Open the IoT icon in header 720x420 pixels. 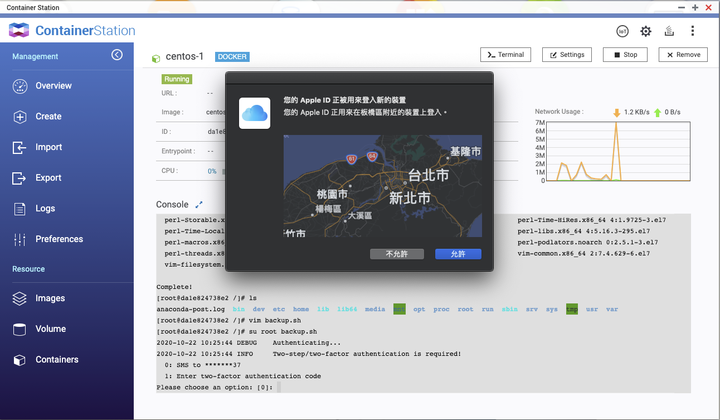pos(622,31)
